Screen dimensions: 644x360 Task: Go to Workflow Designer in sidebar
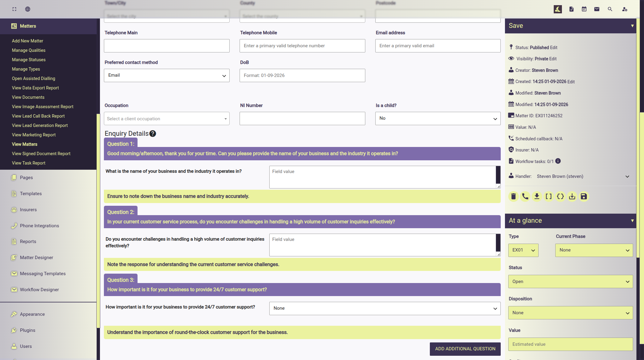[39, 290]
